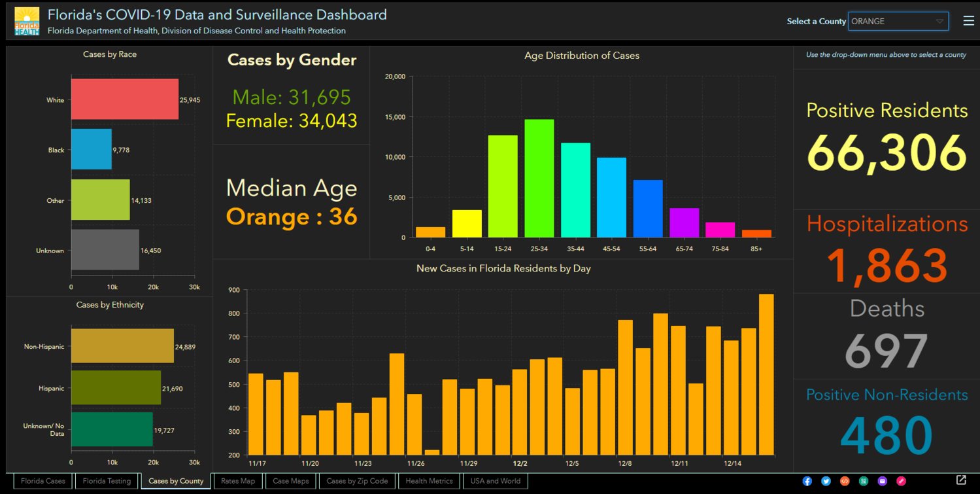Open dashboard in new window icon
This screenshot has width=980, height=494.
click(961, 480)
